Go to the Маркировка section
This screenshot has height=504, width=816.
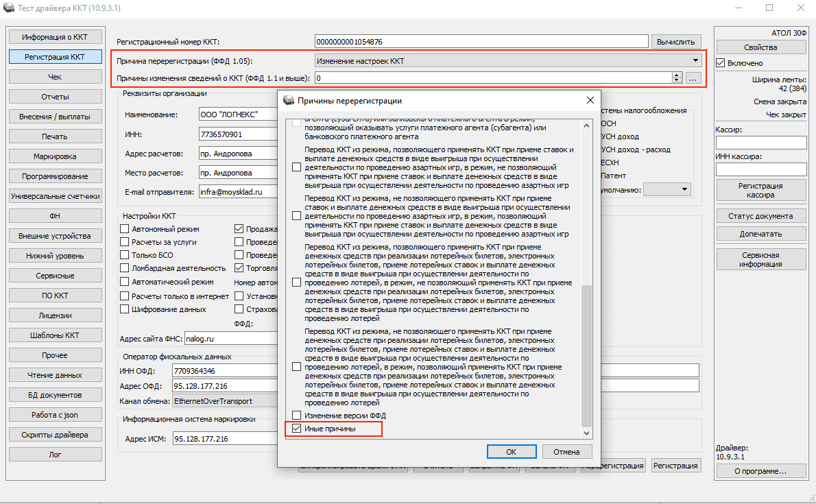55,156
